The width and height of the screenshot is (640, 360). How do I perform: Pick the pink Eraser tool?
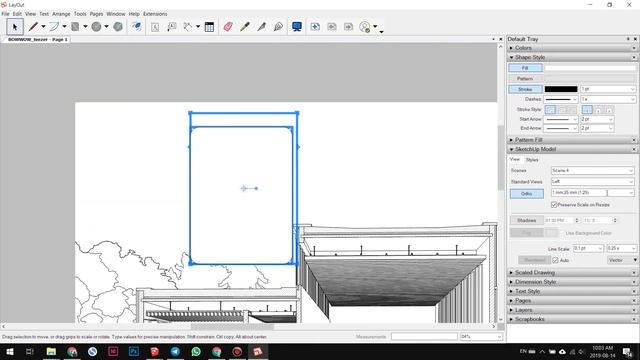tap(228, 27)
